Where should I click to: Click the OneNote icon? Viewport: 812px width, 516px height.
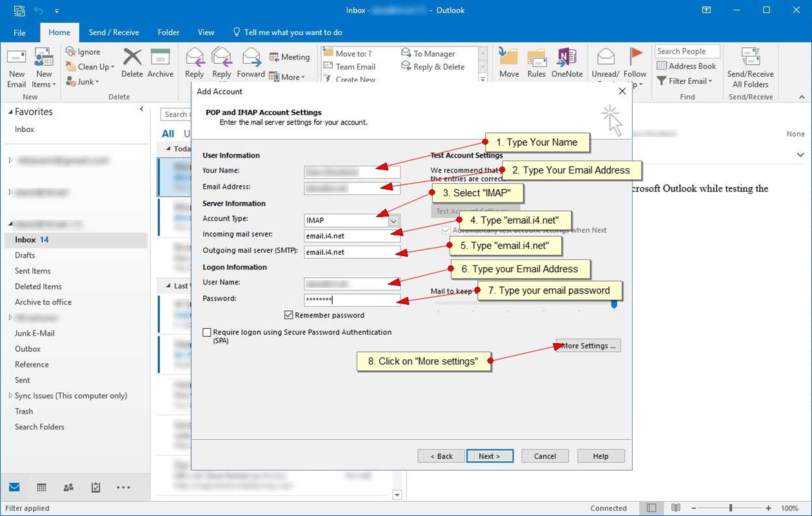pyautogui.click(x=567, y=63)
